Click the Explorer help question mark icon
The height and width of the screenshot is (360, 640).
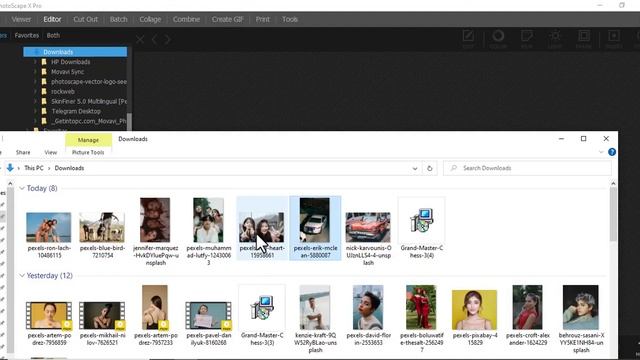point(611,152)
